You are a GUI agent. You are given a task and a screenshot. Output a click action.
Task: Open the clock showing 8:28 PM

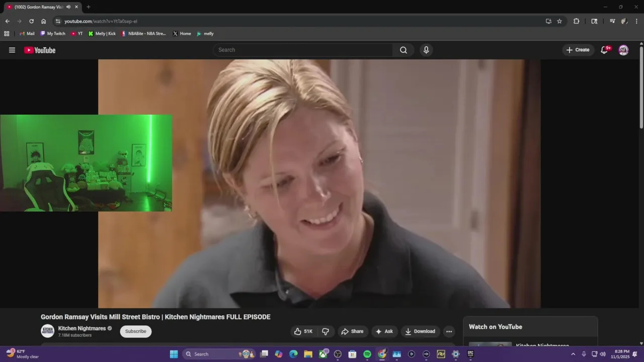tap(620, 354)
